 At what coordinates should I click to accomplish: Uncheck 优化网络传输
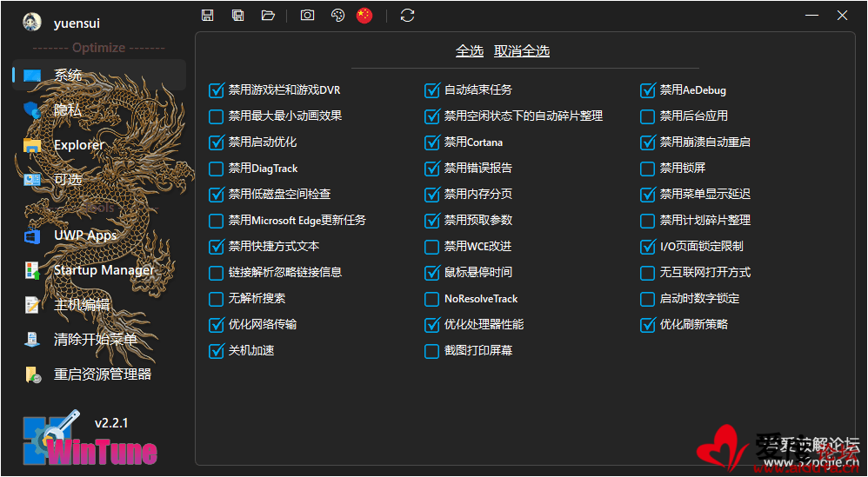coord(216,324)
